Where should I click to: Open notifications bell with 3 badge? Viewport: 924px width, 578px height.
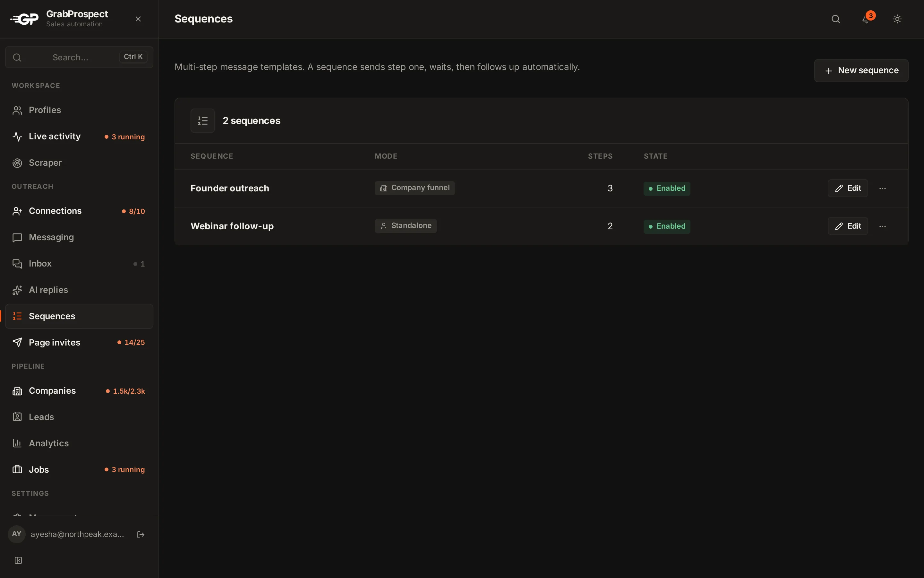866,19
